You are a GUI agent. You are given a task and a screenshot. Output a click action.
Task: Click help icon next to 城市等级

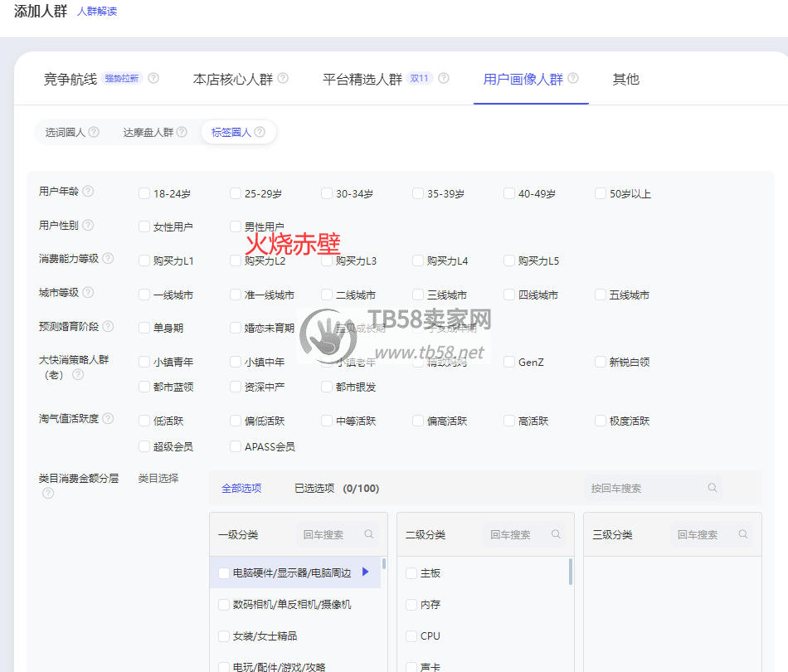pos(88,292)
